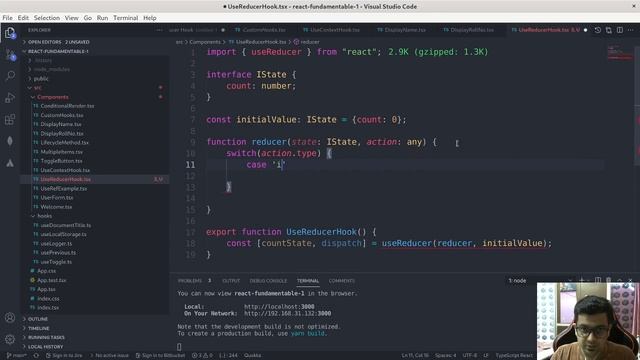Open editor More Actions ellipsis
The image size is (640, 360).
pyautogui.click(x=631, y=30)
